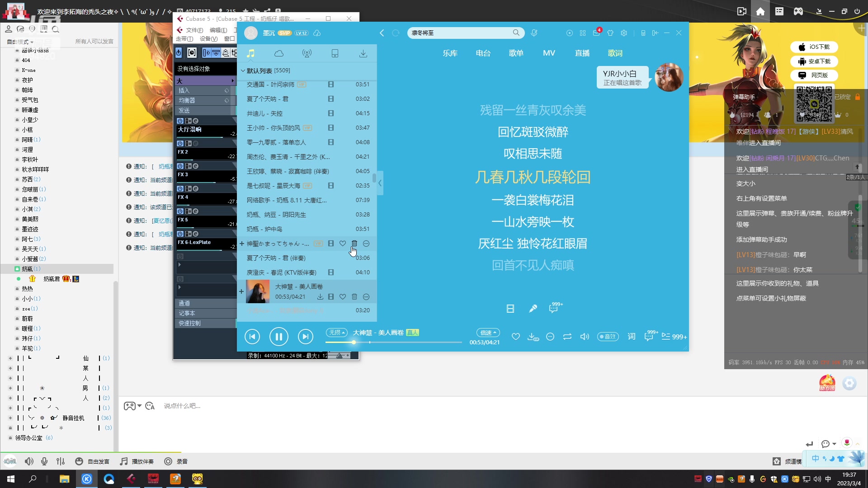Image resolution: width=868 pixels, height=488 pixels.
Task: Click MV icon for 井迪儿 - 失控
Action: tap(331, 113)
